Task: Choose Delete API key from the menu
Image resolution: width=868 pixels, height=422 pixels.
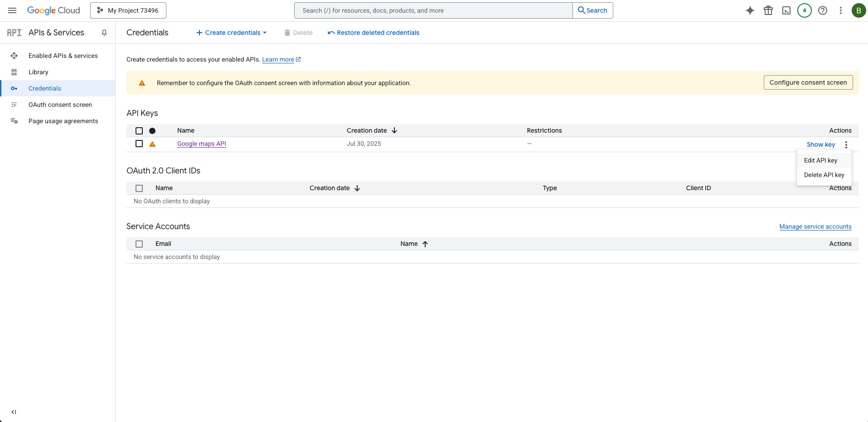Action: pyautogui.click(x=824, y=175)
